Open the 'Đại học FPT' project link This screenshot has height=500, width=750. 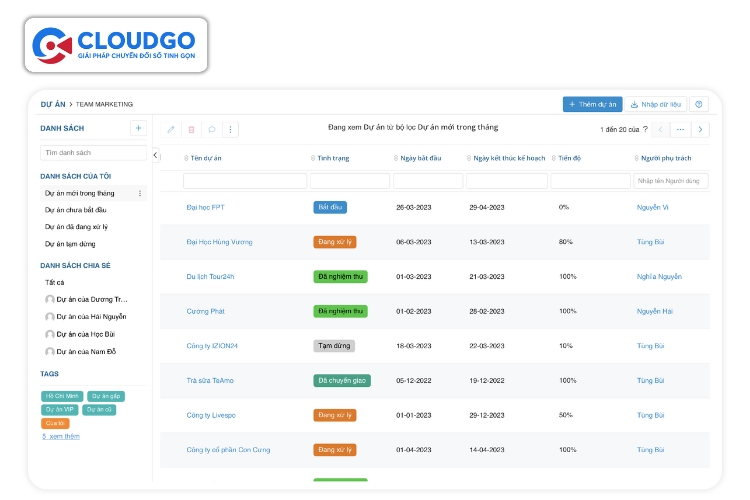206,207
